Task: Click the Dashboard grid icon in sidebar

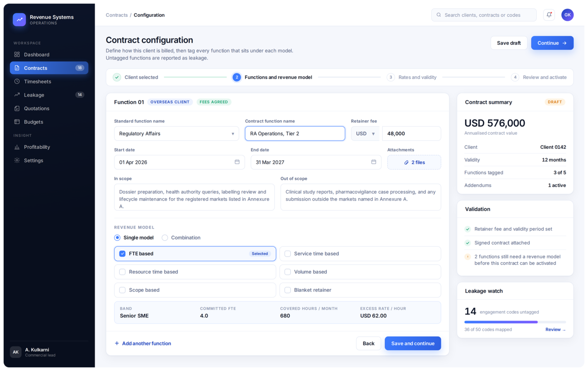Action: tap(17, 54)
